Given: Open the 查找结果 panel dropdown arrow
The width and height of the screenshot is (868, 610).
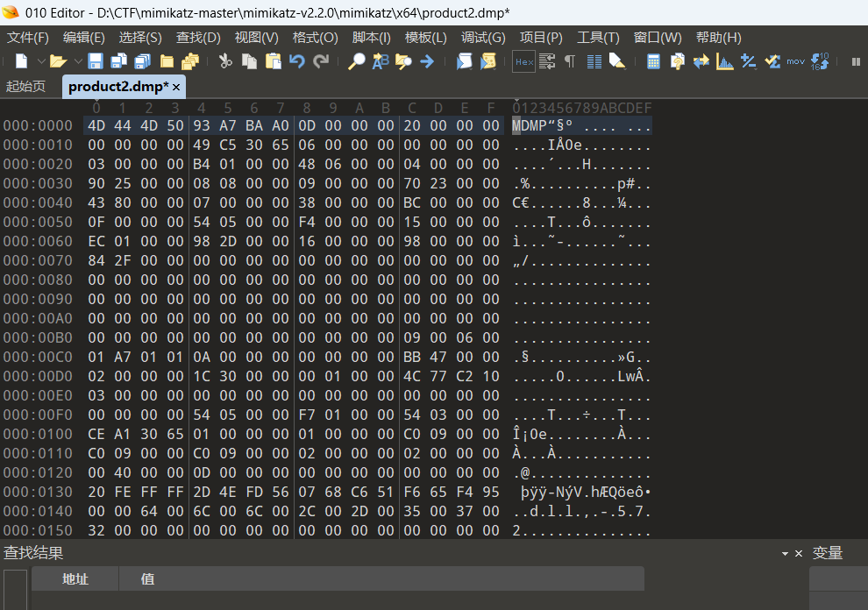Looking at the screenshot, I should [785, 554].
